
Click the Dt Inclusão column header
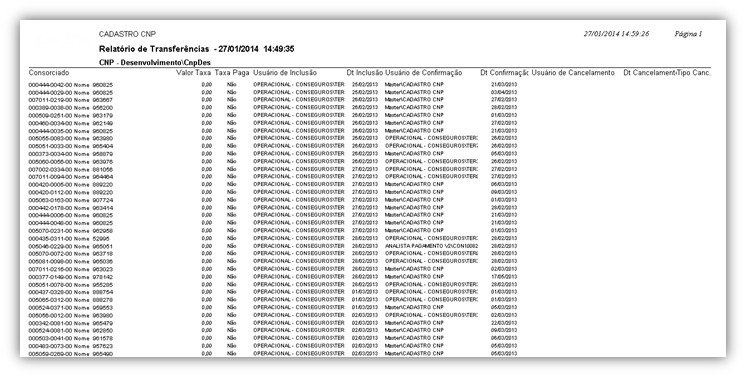364,73
